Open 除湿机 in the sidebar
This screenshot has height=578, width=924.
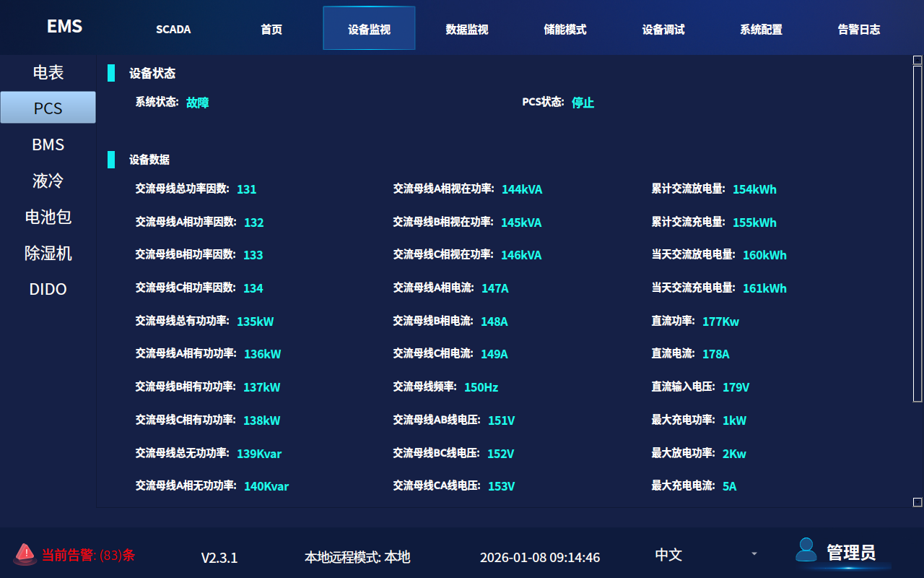tap(48, 253)
